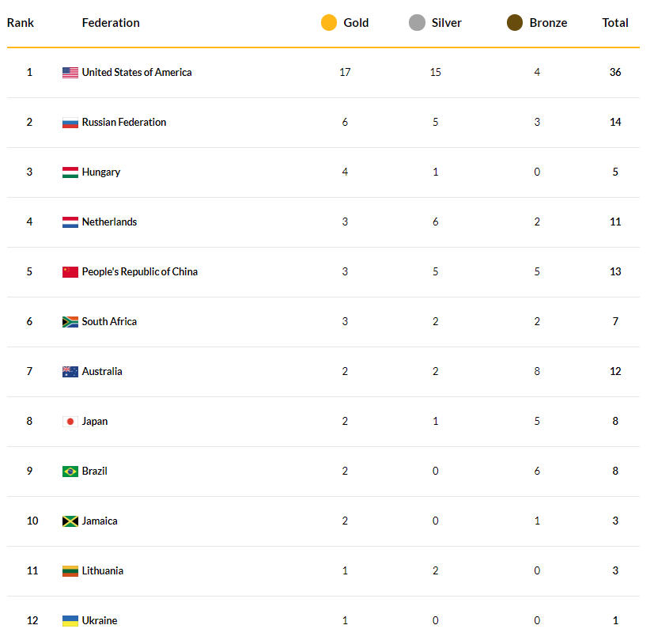
Task: Click the Hungary flag icon
Action: 70,172
